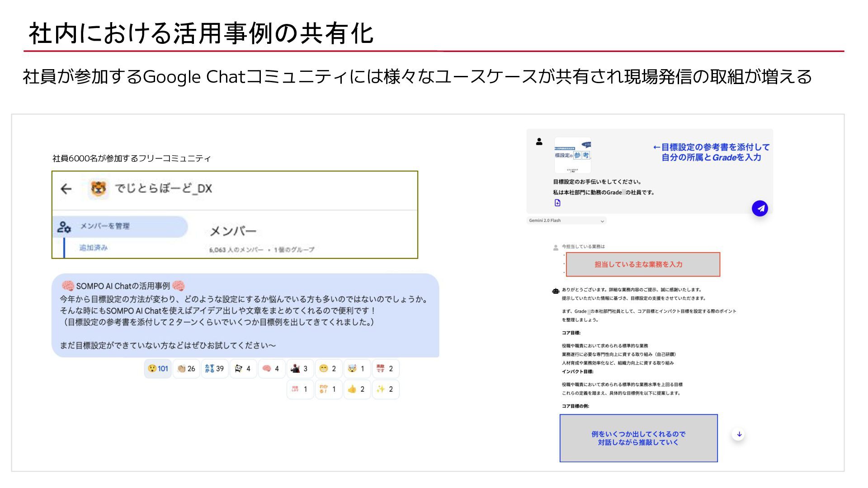Click the grinning face reaction with 2

point(328,369)
